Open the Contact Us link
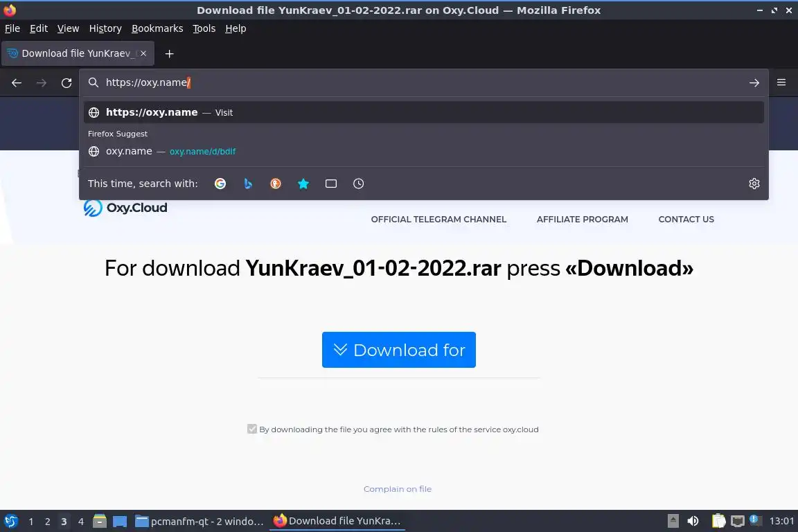798x532 pixels. click(686, 220)
